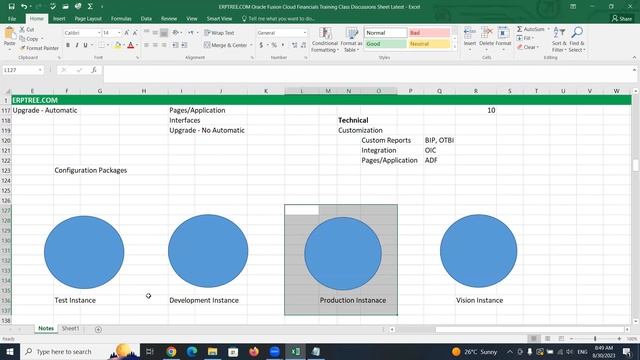The width and height of the screenshot is (640, 360).
Task: Click the Save icon in quick access toolbar
Action: [11, 7]
